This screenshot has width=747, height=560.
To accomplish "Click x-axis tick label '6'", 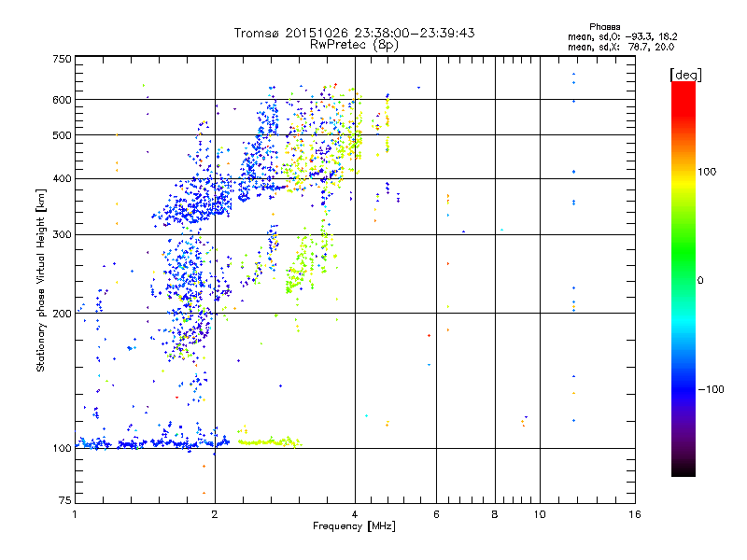I will [436, 514].
